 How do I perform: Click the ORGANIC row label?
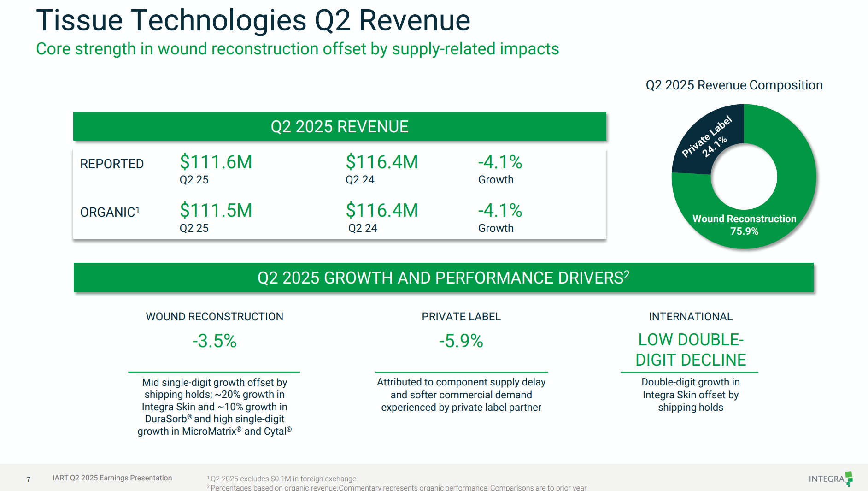click(109, 212)
